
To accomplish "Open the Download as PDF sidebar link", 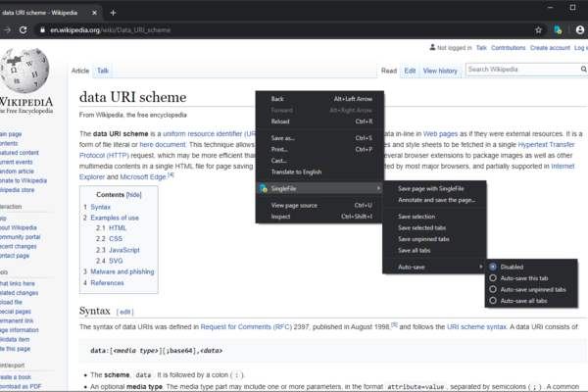I will tap(21, 386).
